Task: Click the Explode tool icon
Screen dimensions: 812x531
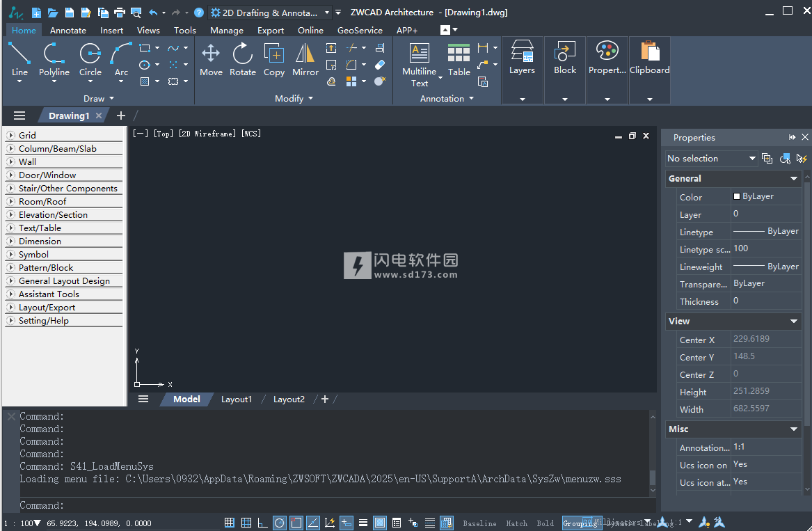Action: tap(380, 81)
